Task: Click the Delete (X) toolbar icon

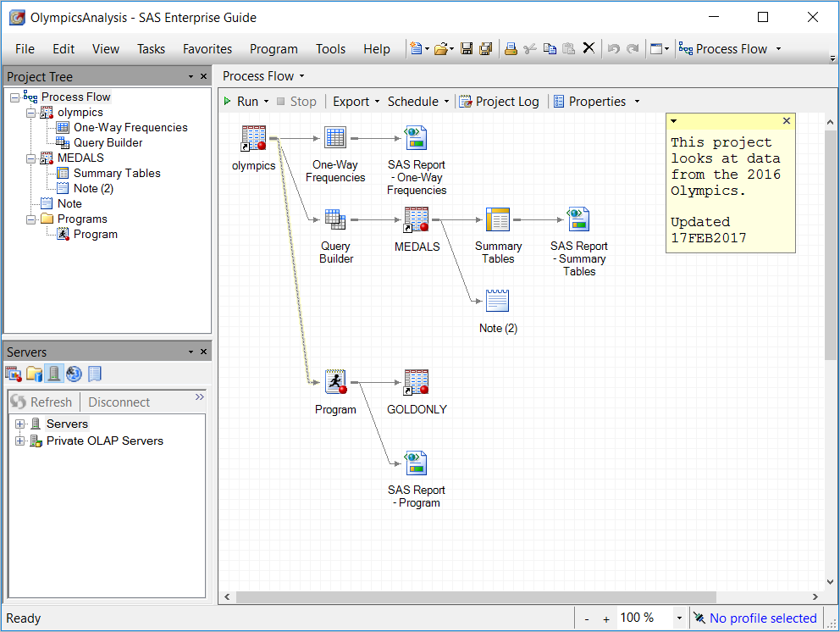Action: tap(589, 49)
